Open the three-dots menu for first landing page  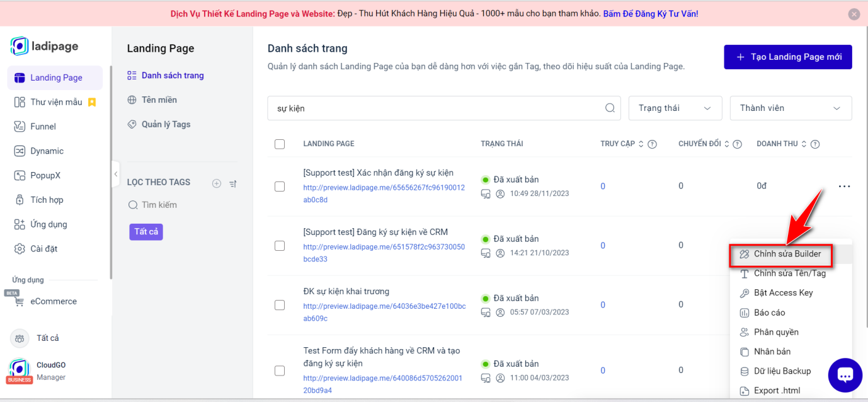point(844,186)
